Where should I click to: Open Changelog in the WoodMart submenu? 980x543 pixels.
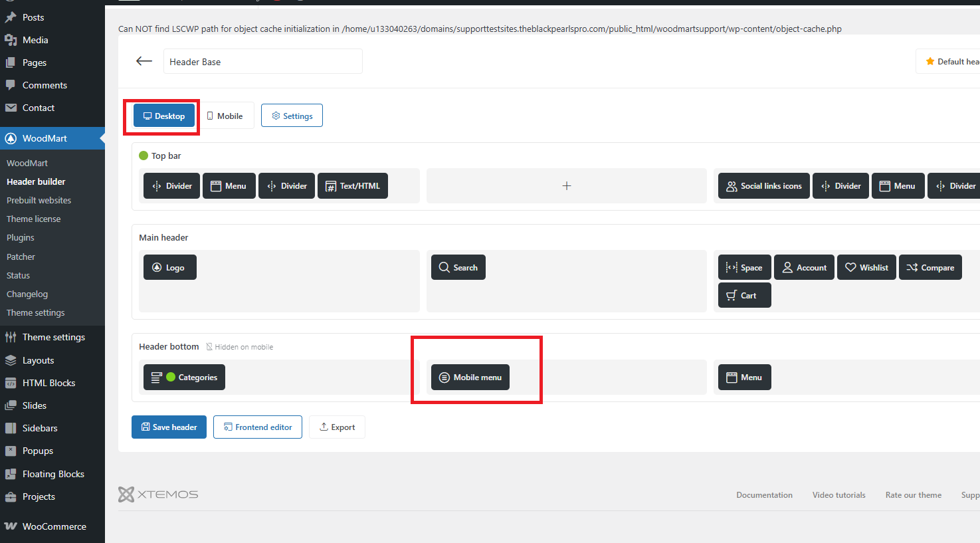[27, 294]
